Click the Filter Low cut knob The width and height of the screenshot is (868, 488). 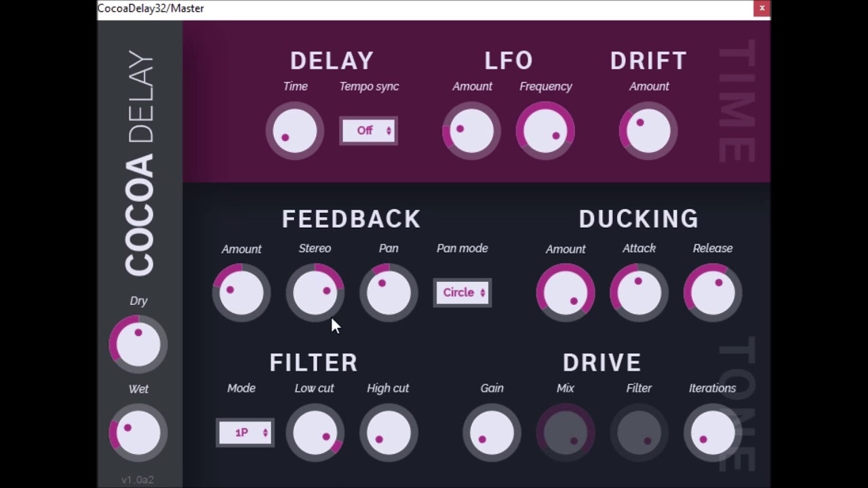click(x=315, y=432)
